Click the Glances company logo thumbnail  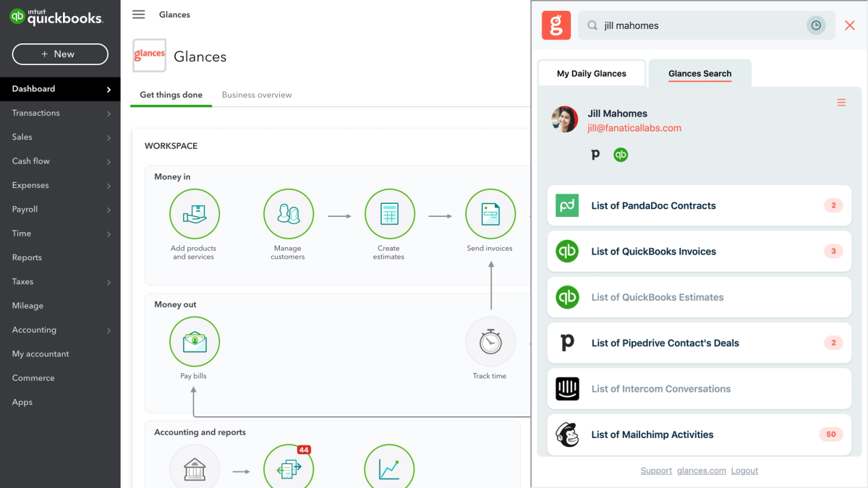point(150,56)
